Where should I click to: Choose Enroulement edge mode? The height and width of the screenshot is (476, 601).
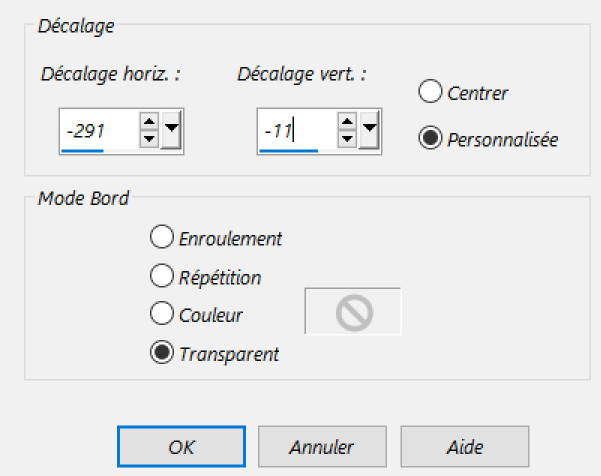pos(161,238)
